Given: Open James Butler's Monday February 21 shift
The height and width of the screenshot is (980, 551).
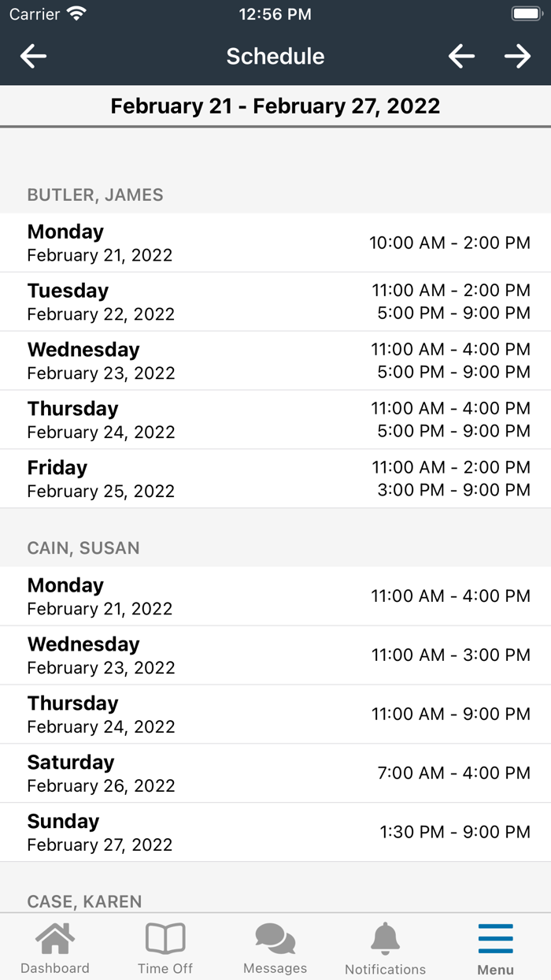Looking at the screenshot, I should (275, 243).
